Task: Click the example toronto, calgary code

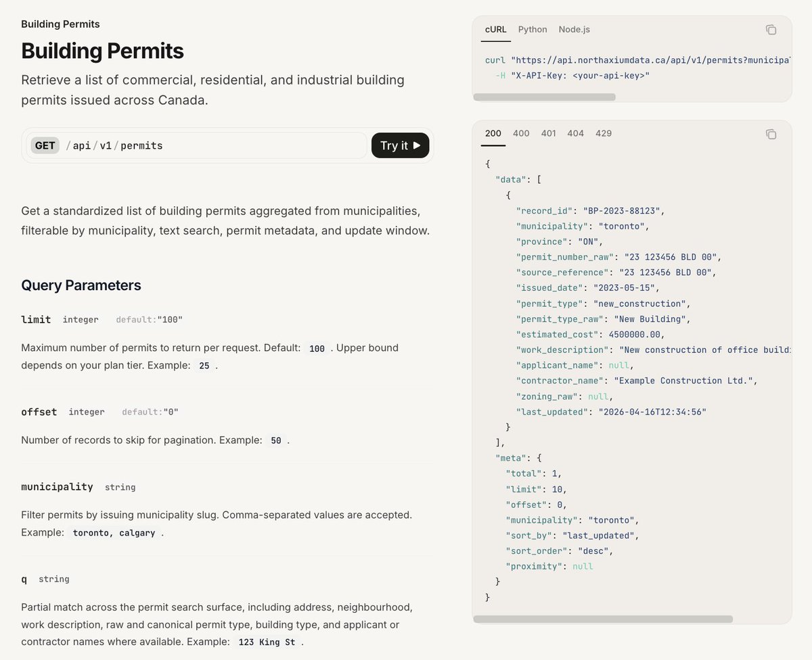Action: point(114,533)
